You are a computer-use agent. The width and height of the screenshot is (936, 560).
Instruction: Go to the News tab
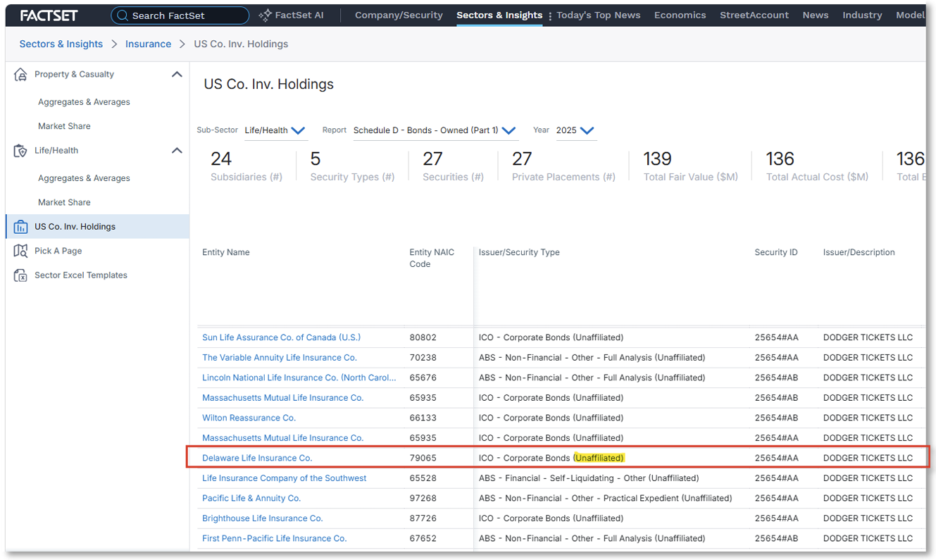coord(816,15)
